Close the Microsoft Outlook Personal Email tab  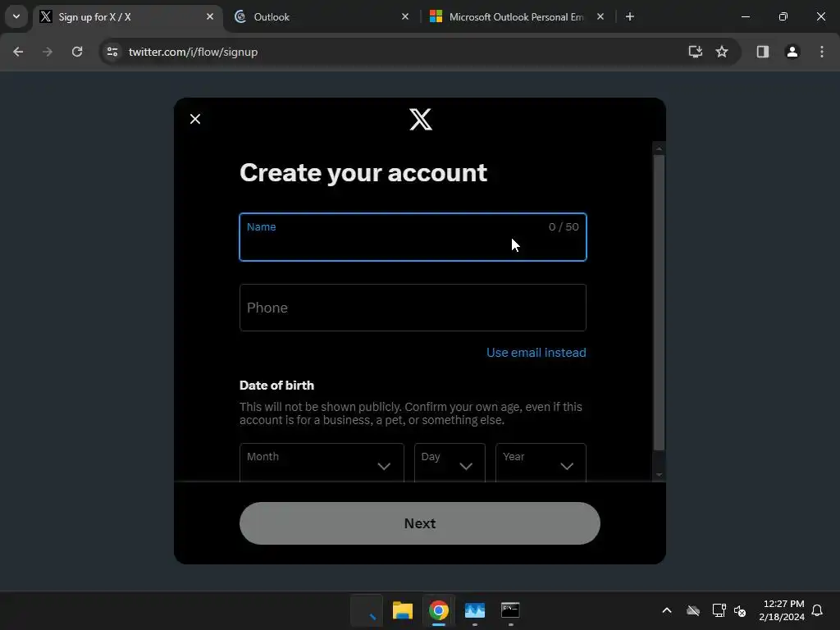click(600, 16)
